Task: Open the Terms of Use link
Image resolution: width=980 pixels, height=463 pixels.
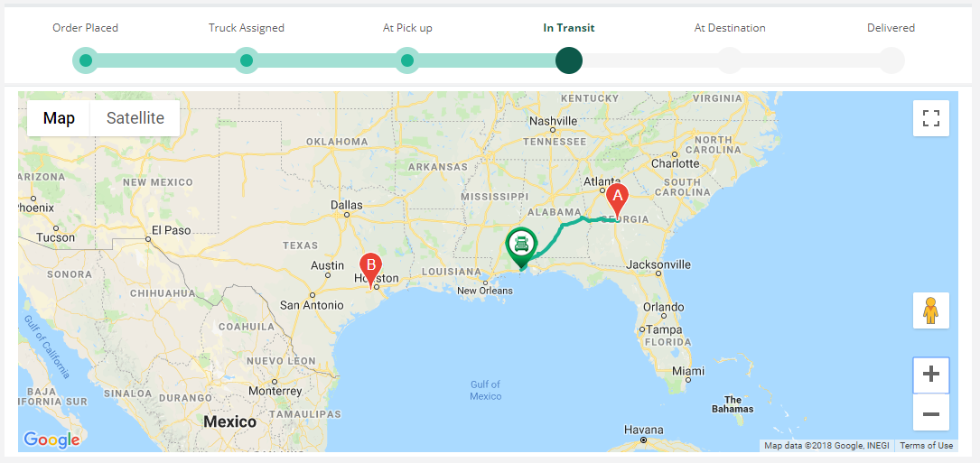Action: point(926,446)
